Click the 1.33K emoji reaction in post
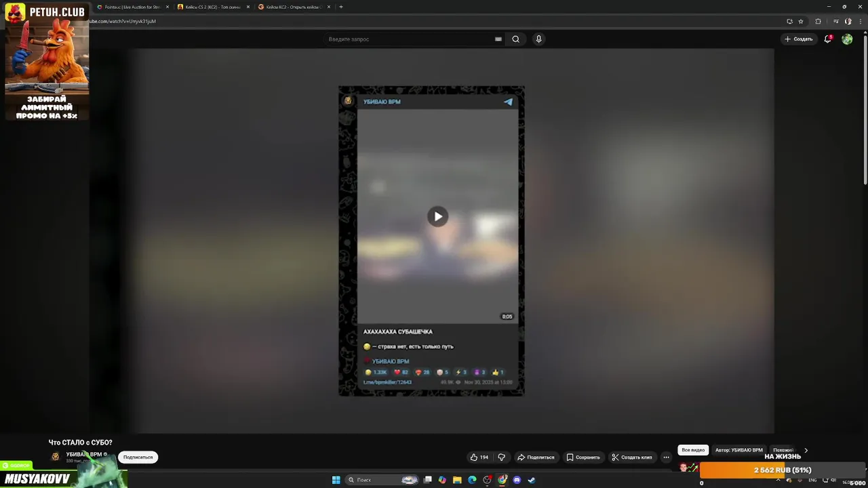This screenshot has height=488, width=868. pyautogui.click(x=376, y=372)
